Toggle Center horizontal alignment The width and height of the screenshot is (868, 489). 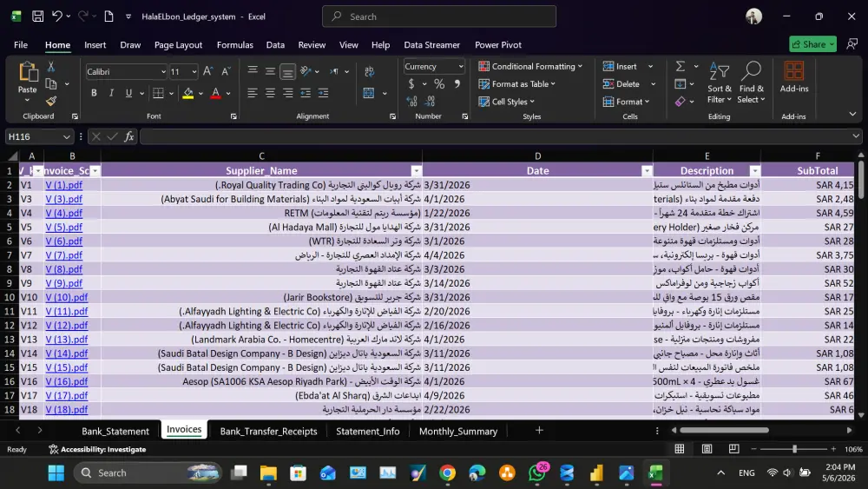coord(270,93)
